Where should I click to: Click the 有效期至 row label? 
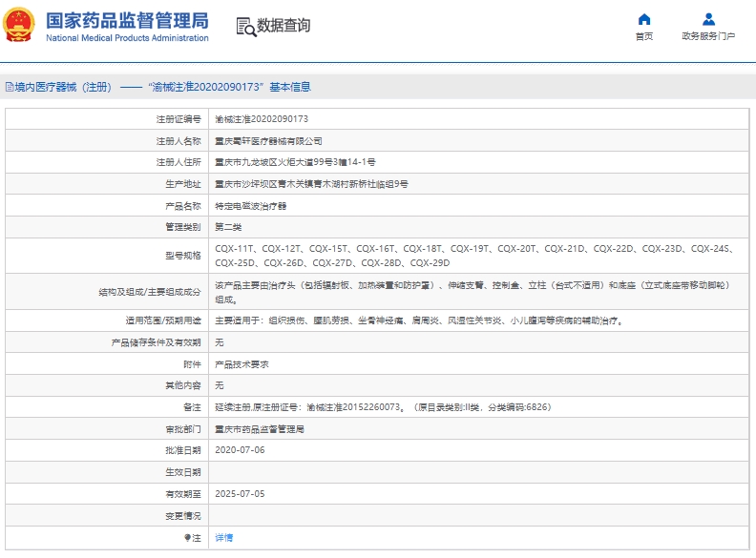[182, 494]
